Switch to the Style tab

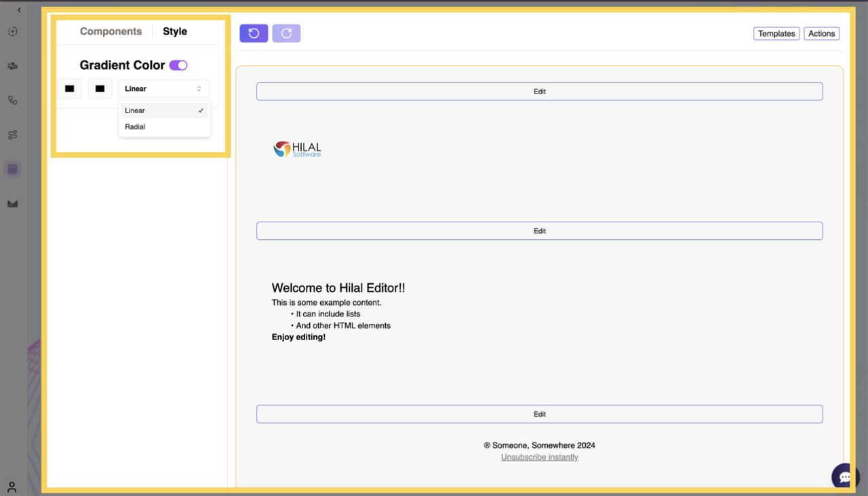[x=175, y=31]
